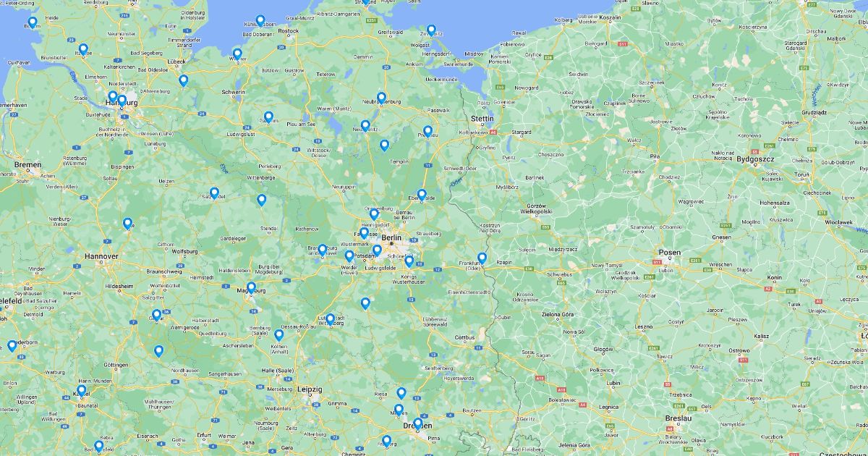
Task: Select the pin on Goslar
Action: 156,315
